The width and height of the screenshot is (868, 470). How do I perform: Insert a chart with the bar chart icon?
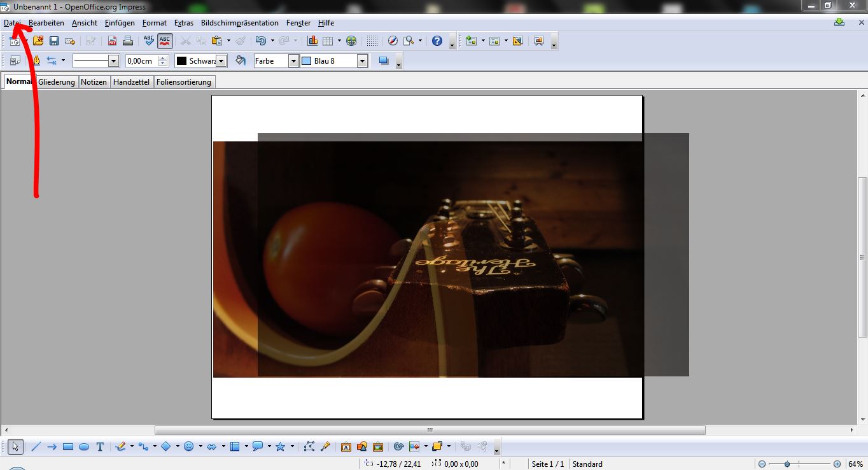tap(312, 41)
